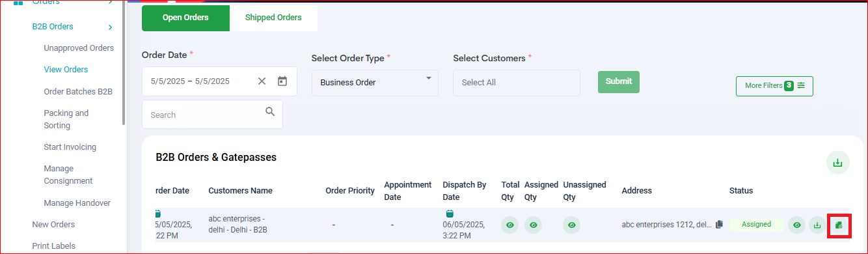Select the Open Orders tab

[185, 18]
